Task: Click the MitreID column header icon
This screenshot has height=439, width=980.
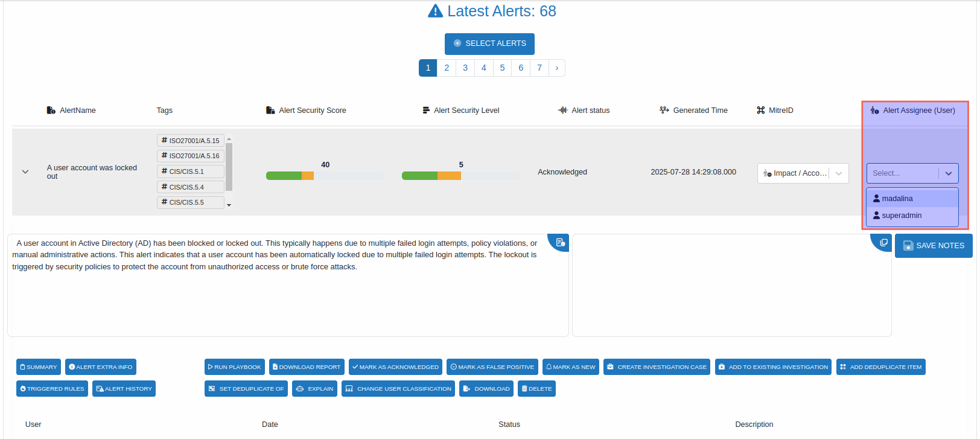Action: pyautogui.click(x=760, y=111)
